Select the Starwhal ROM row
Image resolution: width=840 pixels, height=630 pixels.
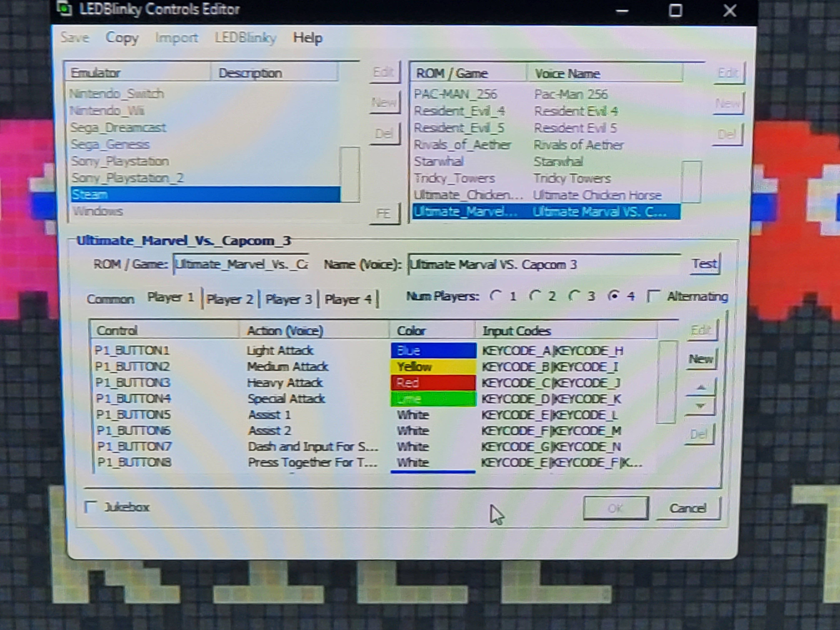547,161
